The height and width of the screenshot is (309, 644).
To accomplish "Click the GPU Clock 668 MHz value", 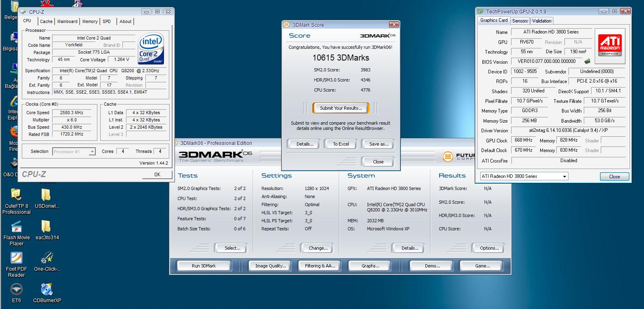I will coord(524,140).
